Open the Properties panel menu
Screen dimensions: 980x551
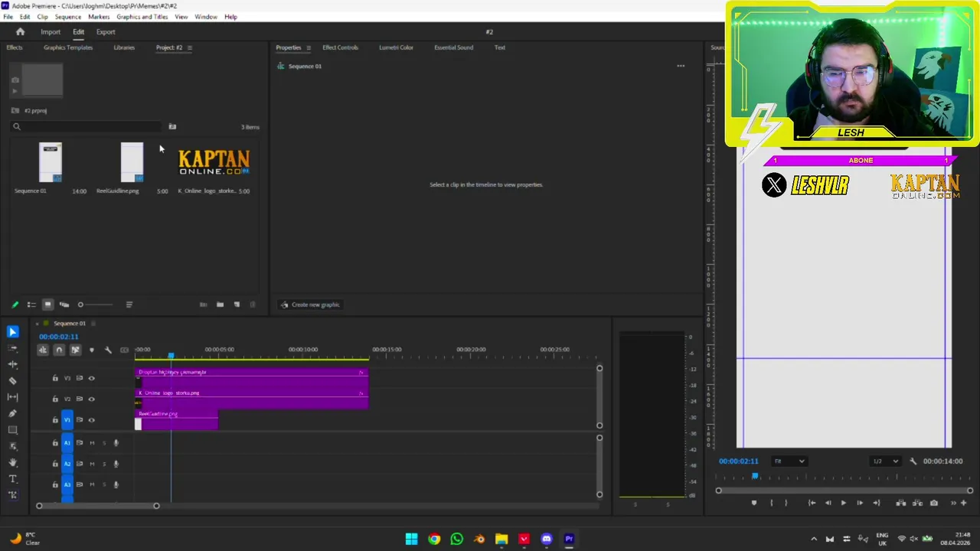tap(309, 47)
